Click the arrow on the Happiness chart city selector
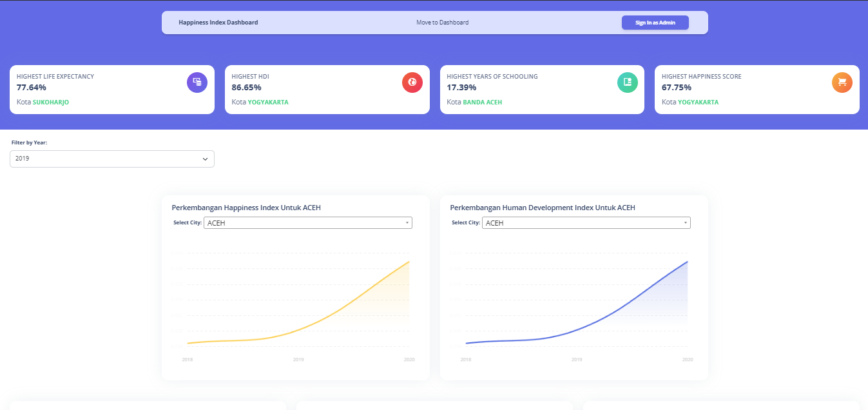Screen dimensions: 868x410 pos(407,222)
